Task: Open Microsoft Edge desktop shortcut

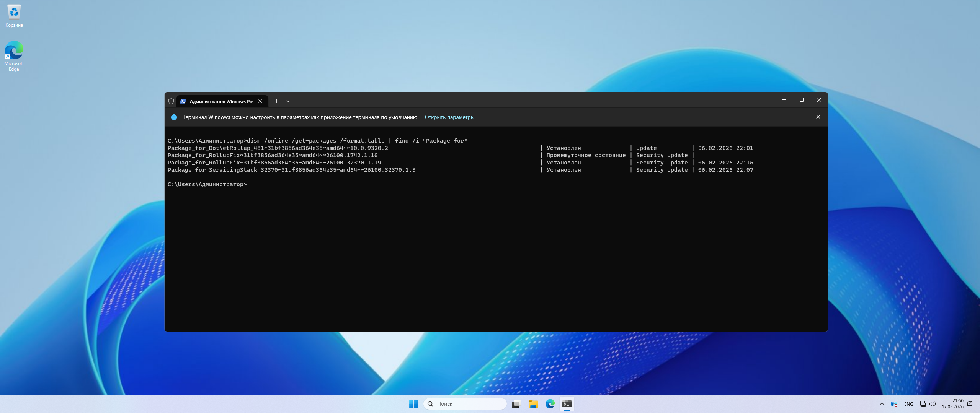Action: click(x=14, y=56)
